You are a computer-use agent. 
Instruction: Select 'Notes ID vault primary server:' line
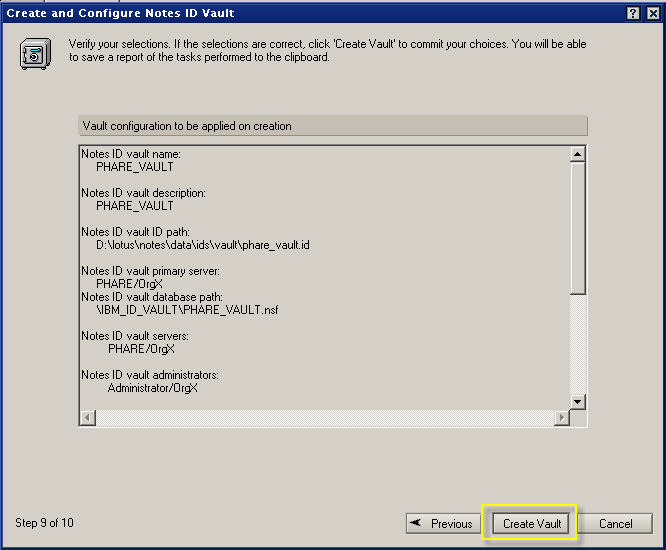150,271
